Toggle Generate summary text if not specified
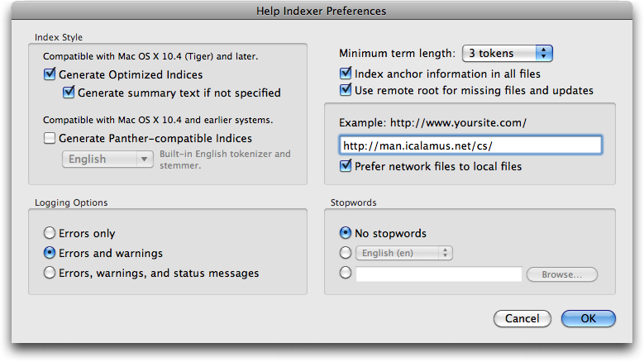Screen dimensions: 644x362 tap(69, 93)
